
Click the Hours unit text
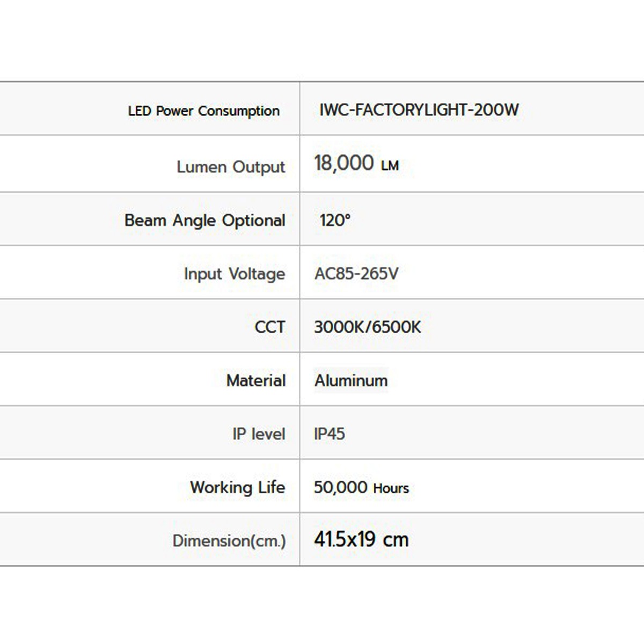391,488
